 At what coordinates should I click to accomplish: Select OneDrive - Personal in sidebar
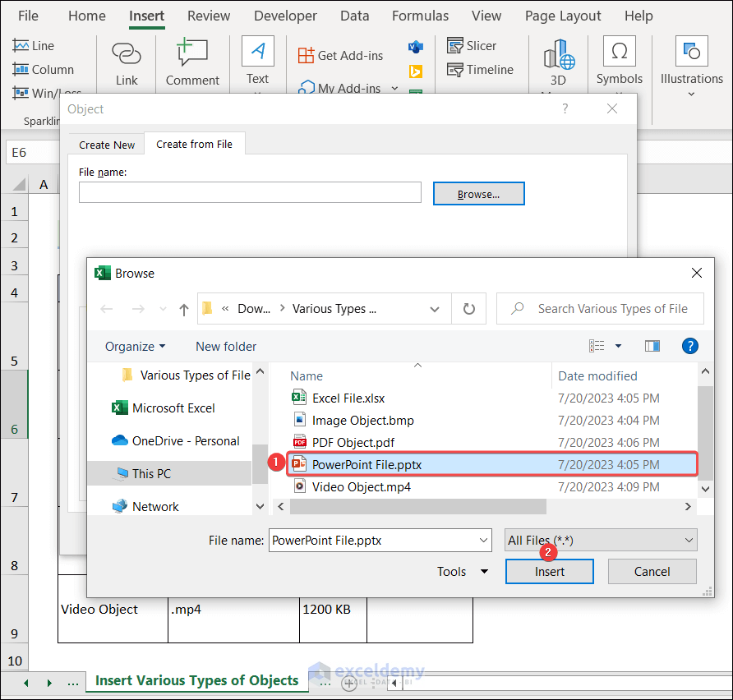point(176,440)
